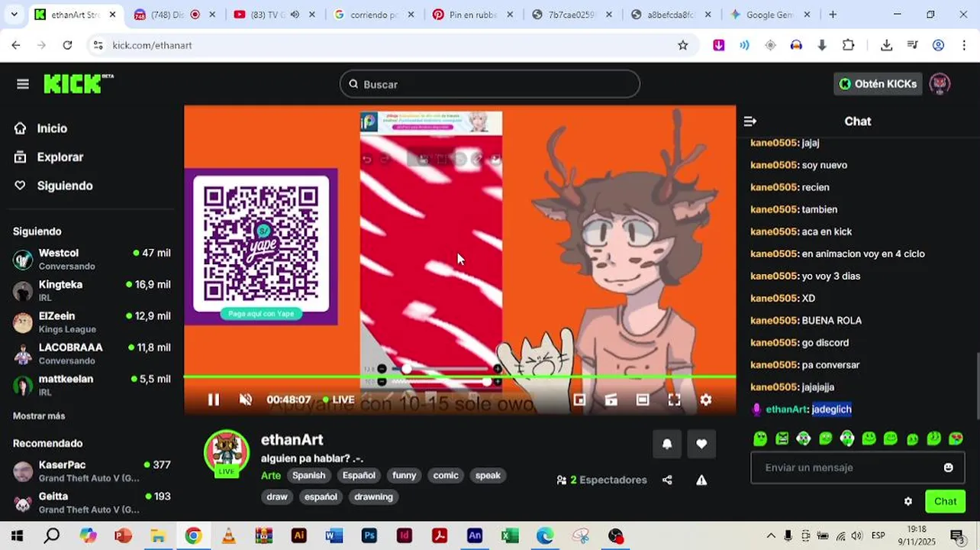Viewport: 980px width, 550px height.
Task: Open the recommended KaserPac channel
Action: [x=92, y=471]
